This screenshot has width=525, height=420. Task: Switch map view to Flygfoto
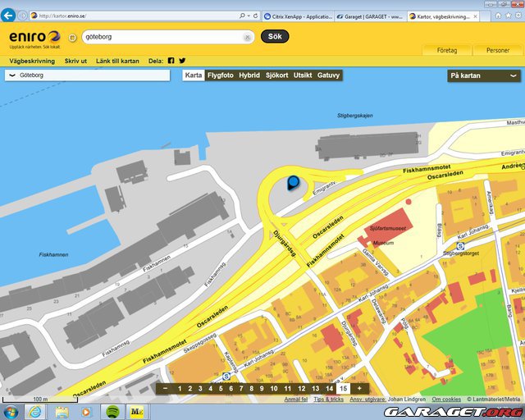220,75
